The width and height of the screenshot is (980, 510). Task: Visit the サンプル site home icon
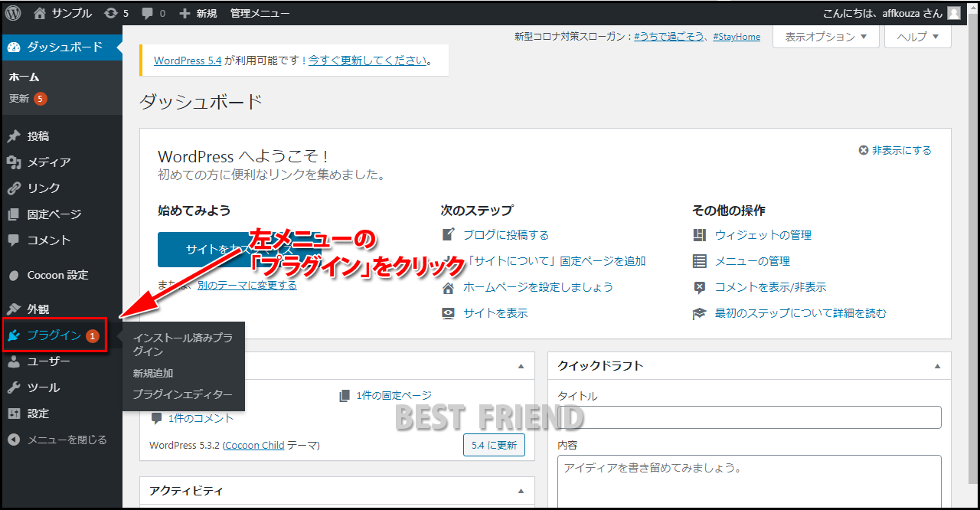click(41, 13)
